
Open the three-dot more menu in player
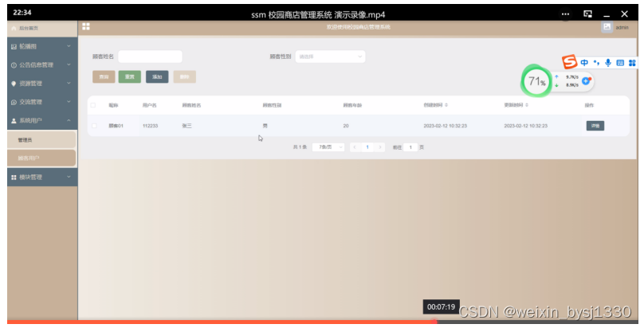point(566,14)
